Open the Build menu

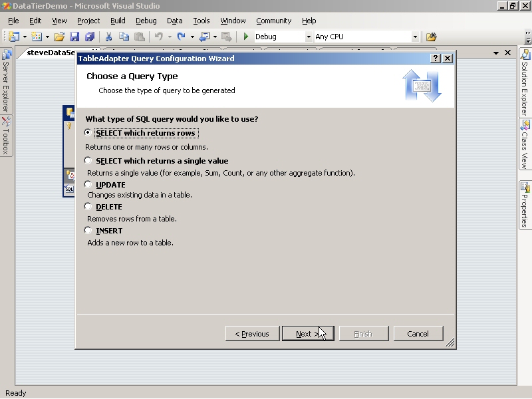pyautogui.click(x=118, y=21)
